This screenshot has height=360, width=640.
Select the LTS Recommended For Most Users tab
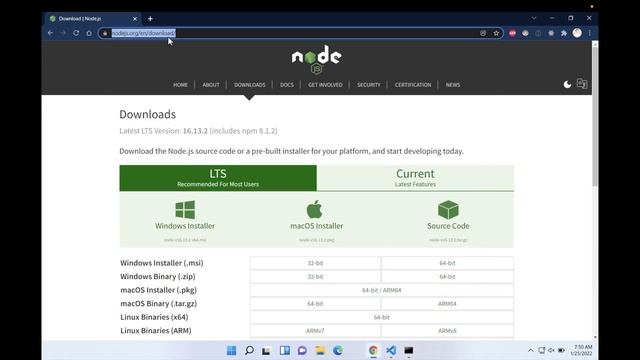[218, 178]
